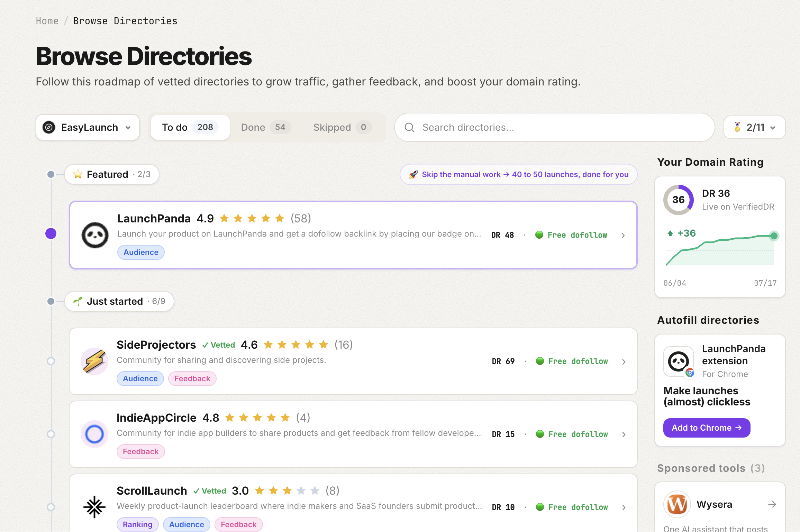Click the "DR 69" value
800x532 pixels.
coord(503,361)
